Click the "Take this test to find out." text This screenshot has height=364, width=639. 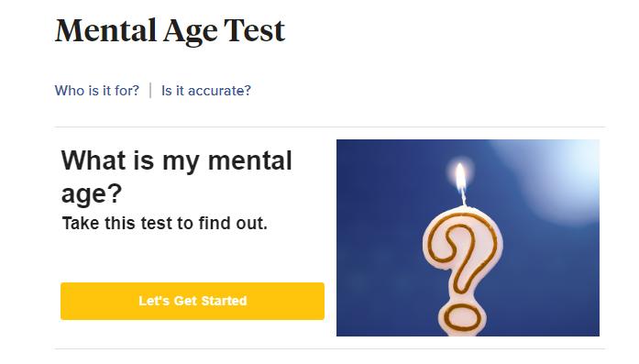coord(165,224)
